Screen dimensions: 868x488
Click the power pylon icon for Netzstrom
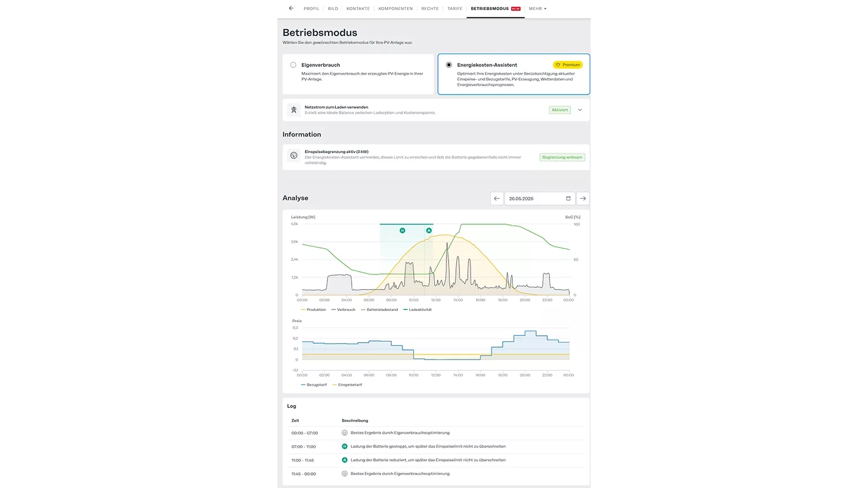pyautogui.click(x=294, y=110)
